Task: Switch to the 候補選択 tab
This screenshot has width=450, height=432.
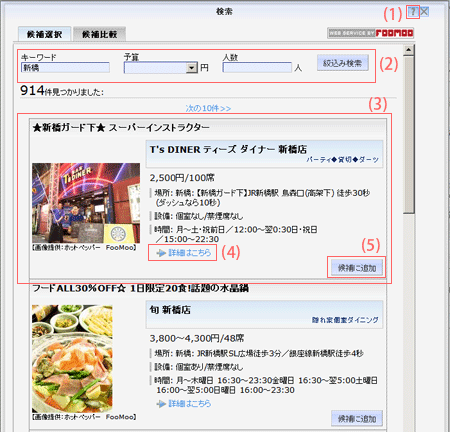Action: (44, 34)
